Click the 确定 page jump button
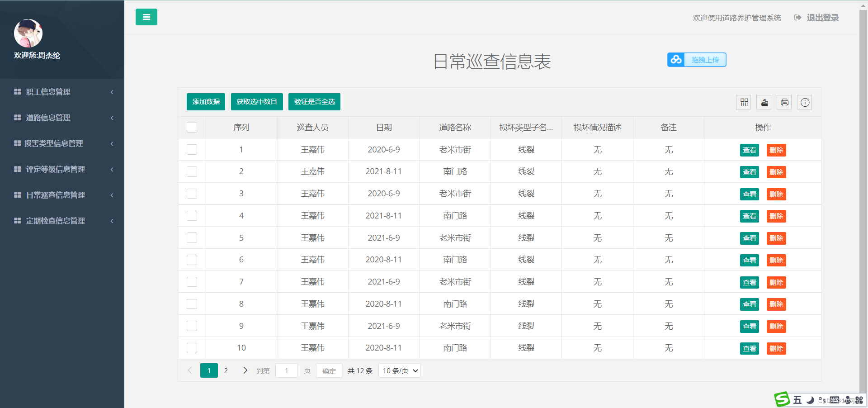The image size is (868, 408). (x=329, y=371)
